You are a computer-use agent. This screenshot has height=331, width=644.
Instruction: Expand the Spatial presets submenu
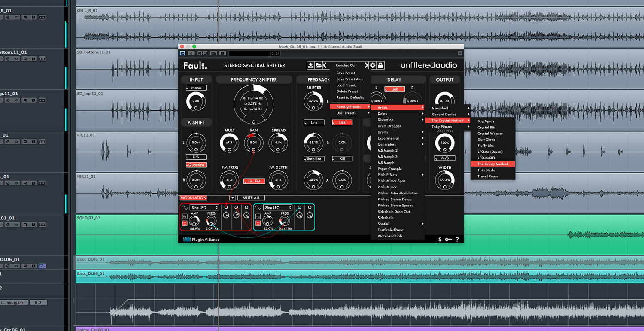click(x=398, y=224)
